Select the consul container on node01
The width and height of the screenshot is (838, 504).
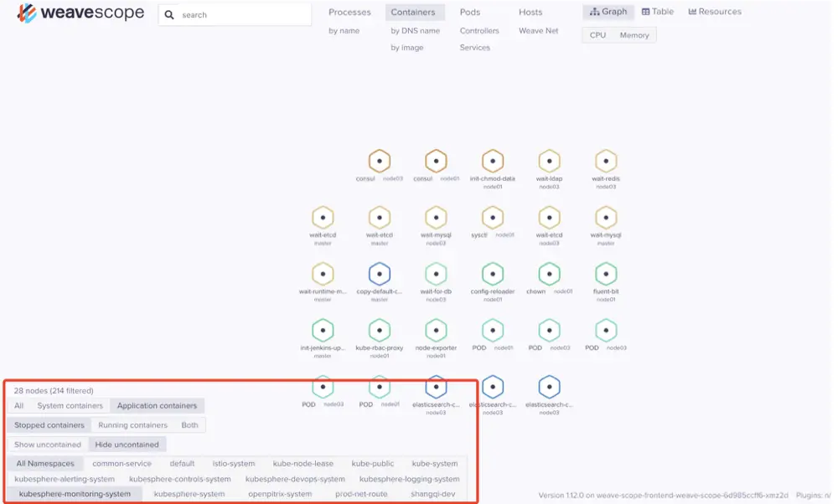click(436, 161)
